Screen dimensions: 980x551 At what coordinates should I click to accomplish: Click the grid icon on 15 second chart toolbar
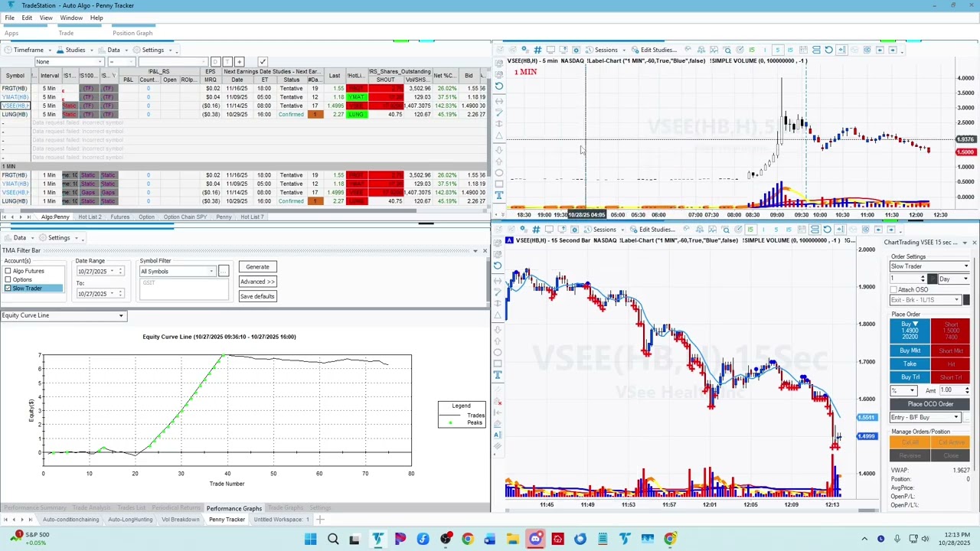click(x=535, y=230)
